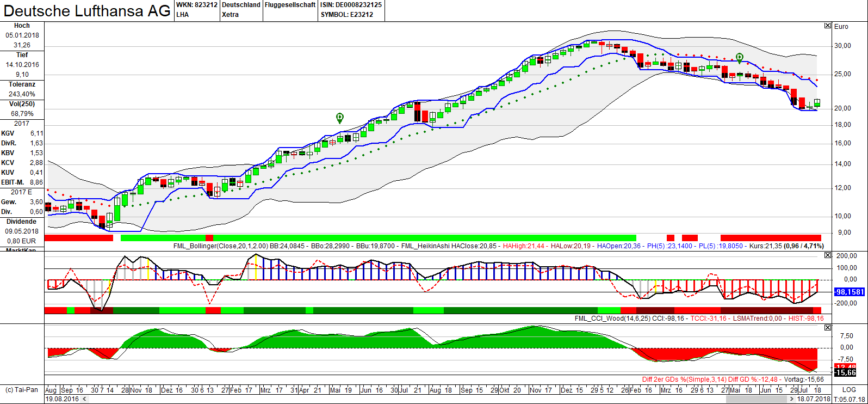The image size is (868, 404).
Task: Click the dividend D marker near Mai 2018
Action: 740,57
